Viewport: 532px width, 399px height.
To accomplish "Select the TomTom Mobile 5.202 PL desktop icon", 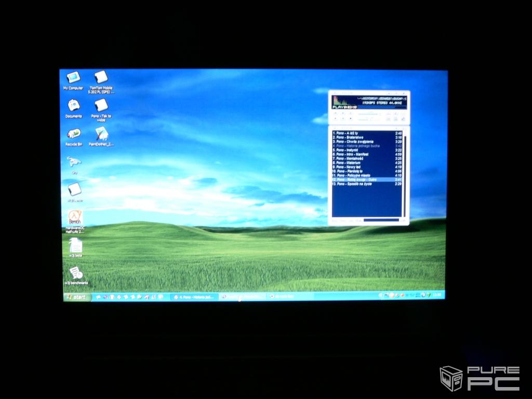I will pyautogui.click(x=101, y=82).
